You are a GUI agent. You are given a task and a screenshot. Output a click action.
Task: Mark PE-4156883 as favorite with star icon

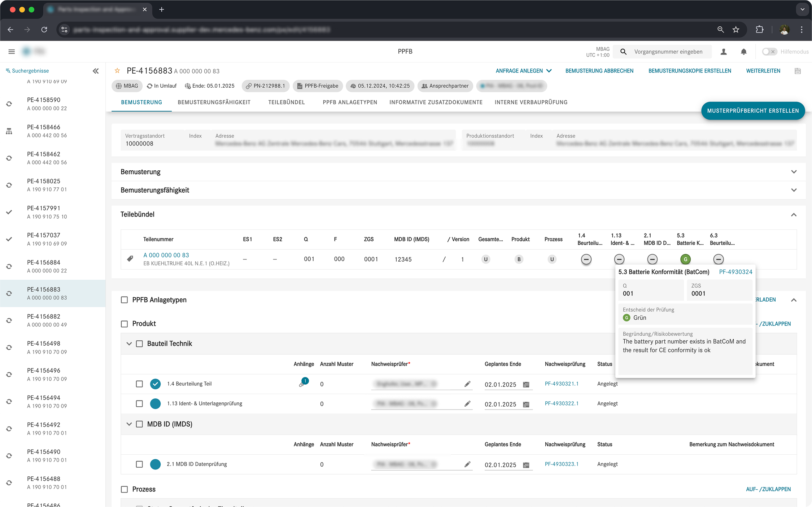pyautogui.click(x=117, y=71)
